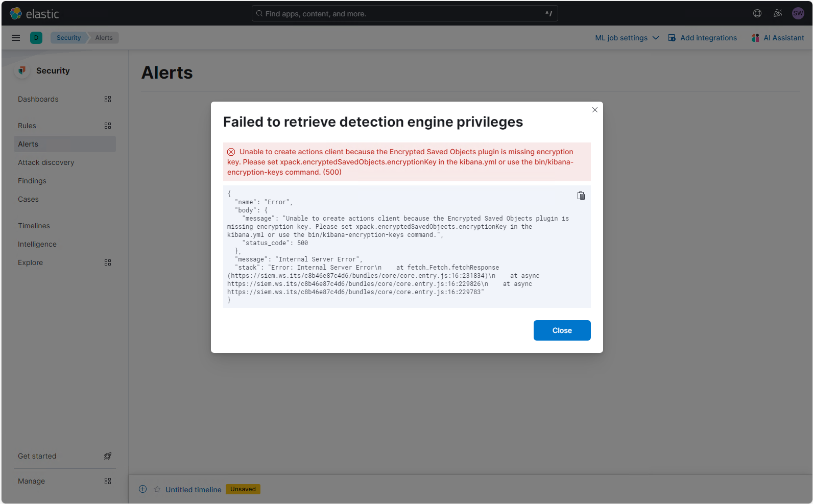Go to Dashboards in sidebar
Viewport: 813px width, 504px height.
[x=38, y=99]
